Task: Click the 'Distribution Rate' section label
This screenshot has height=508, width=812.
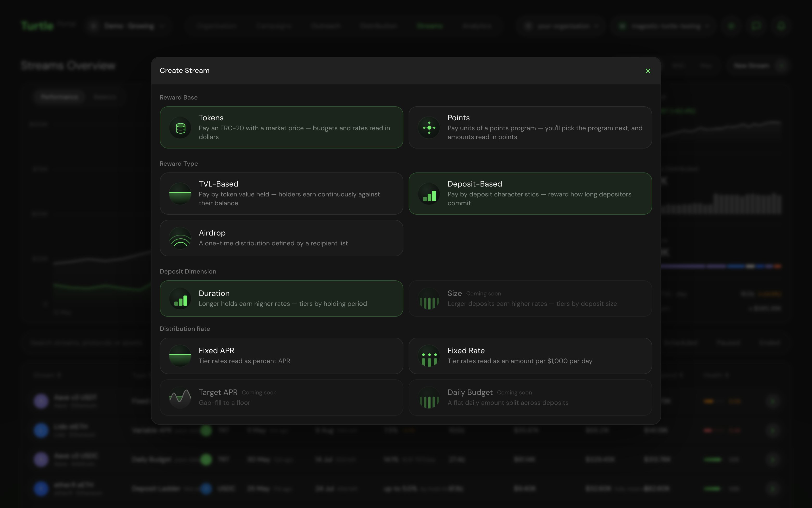Action: point(185,329)
